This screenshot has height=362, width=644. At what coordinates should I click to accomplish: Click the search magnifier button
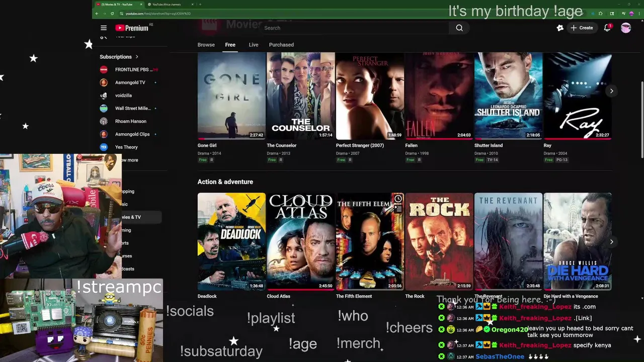(x=459, y=28)
